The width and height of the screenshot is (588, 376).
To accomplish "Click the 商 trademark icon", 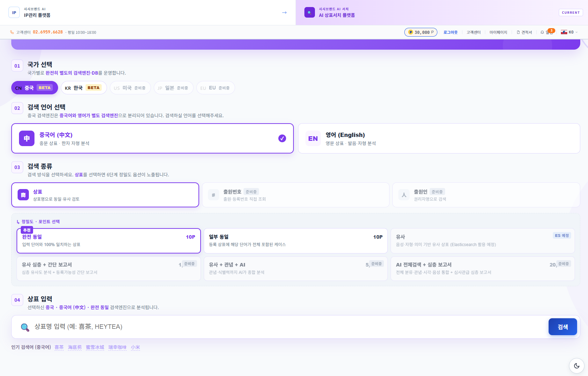I will point(23,195).
